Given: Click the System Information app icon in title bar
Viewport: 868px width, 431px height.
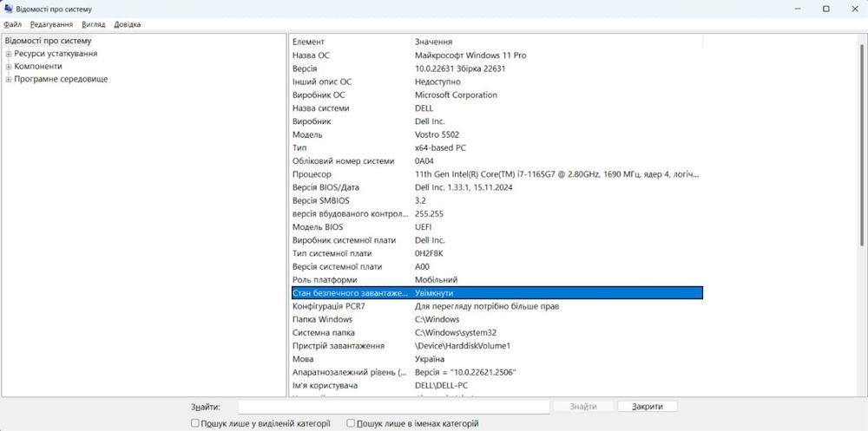Looking at the screenshot, I should [x=9, y=9].
